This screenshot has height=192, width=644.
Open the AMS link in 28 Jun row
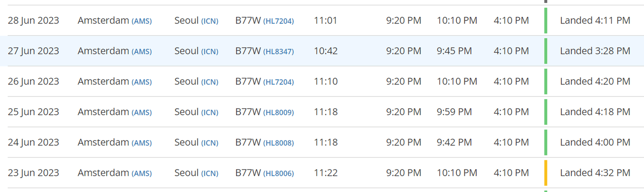click(x=141, y=21)
